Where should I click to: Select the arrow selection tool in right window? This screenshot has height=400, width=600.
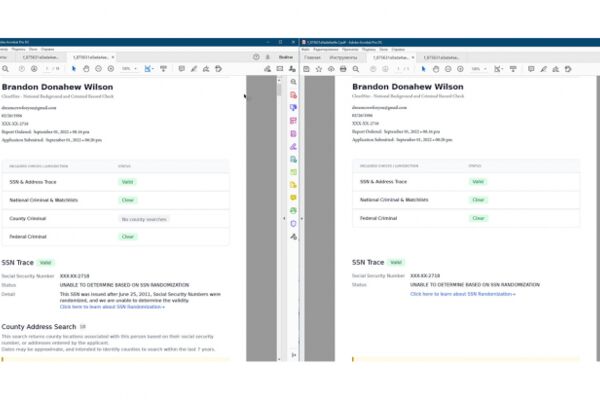423,69
